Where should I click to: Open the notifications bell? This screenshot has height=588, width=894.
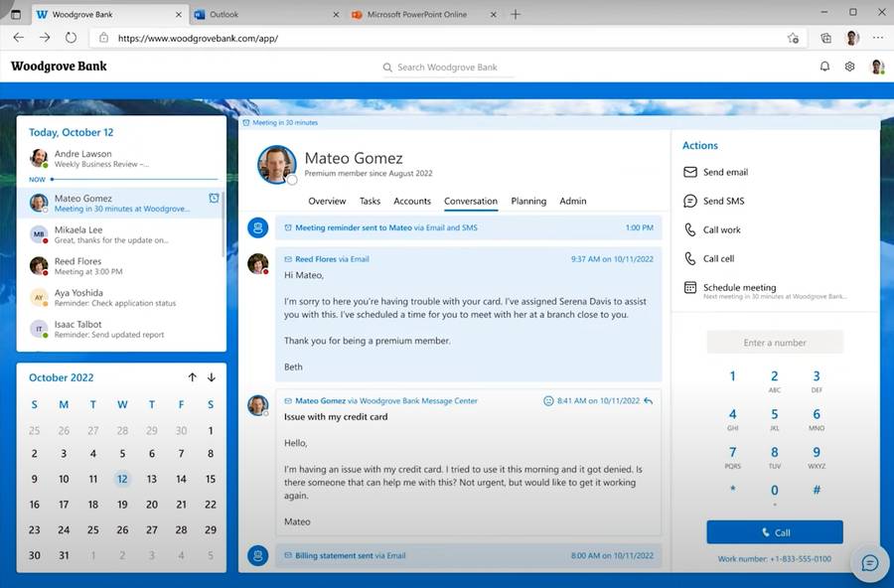click(x=824, y=67)
